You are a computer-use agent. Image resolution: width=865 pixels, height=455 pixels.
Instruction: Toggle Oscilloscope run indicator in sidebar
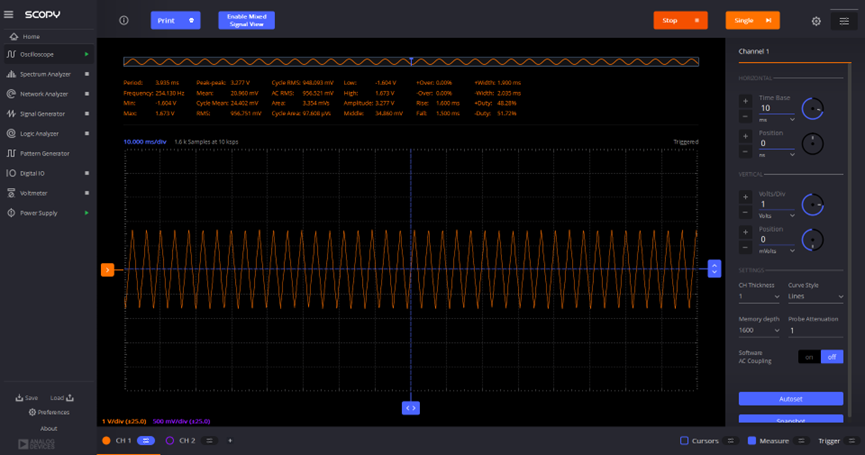coord(87,55)
